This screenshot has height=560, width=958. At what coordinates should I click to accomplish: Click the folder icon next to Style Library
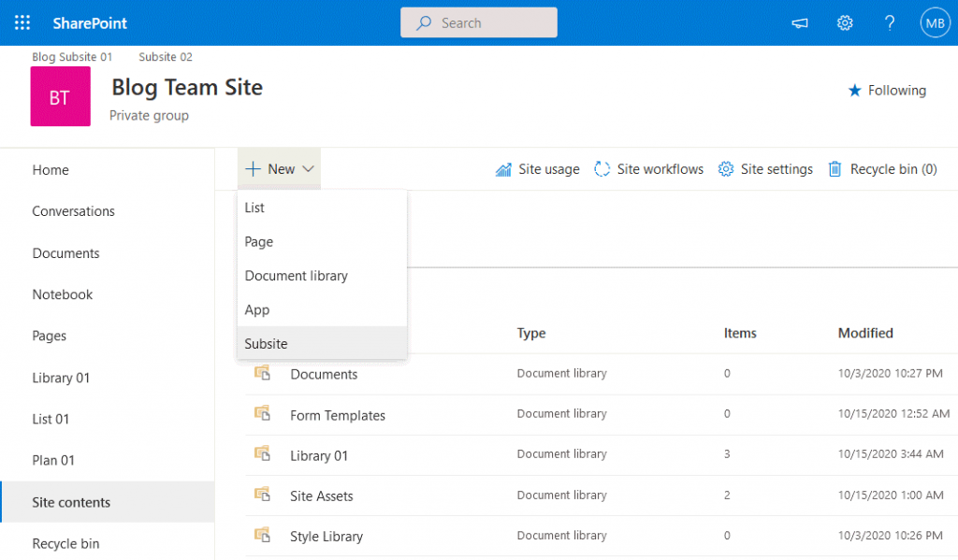click(264, 535)
